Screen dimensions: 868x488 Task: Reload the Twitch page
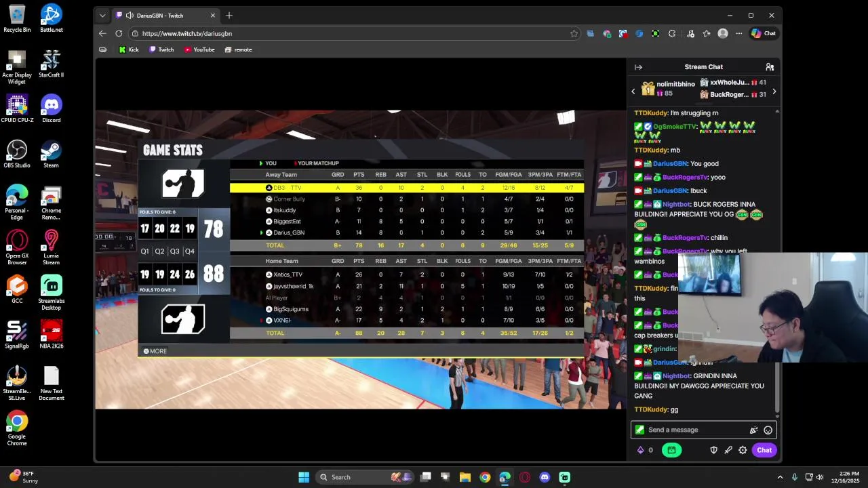coord(119,33)
